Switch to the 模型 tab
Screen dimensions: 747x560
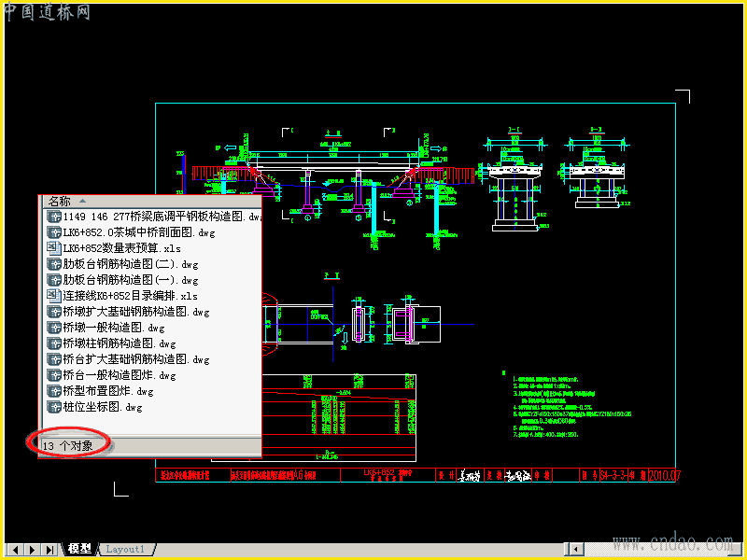click(x=79, y=549)
